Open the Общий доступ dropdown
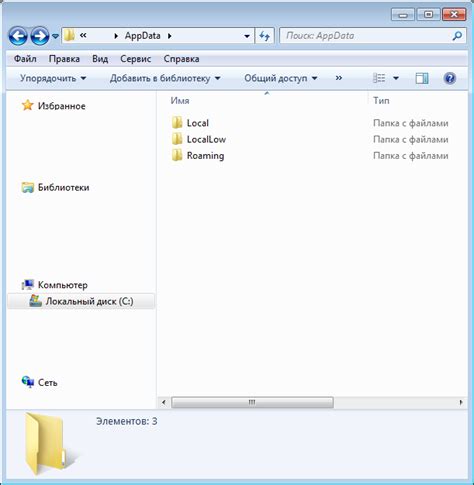Viewport: 474px width, 485px height. click(x=281, y=78)
